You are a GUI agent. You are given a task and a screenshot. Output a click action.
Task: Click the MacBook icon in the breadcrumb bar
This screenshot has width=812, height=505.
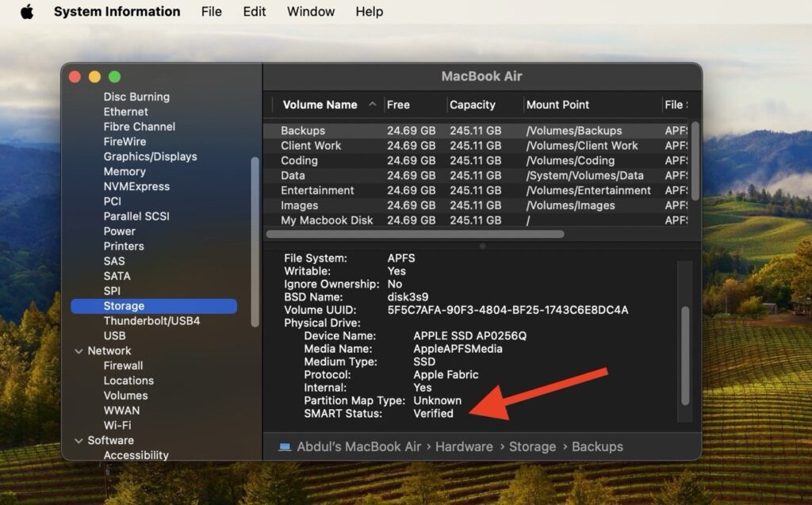(284, 446)
